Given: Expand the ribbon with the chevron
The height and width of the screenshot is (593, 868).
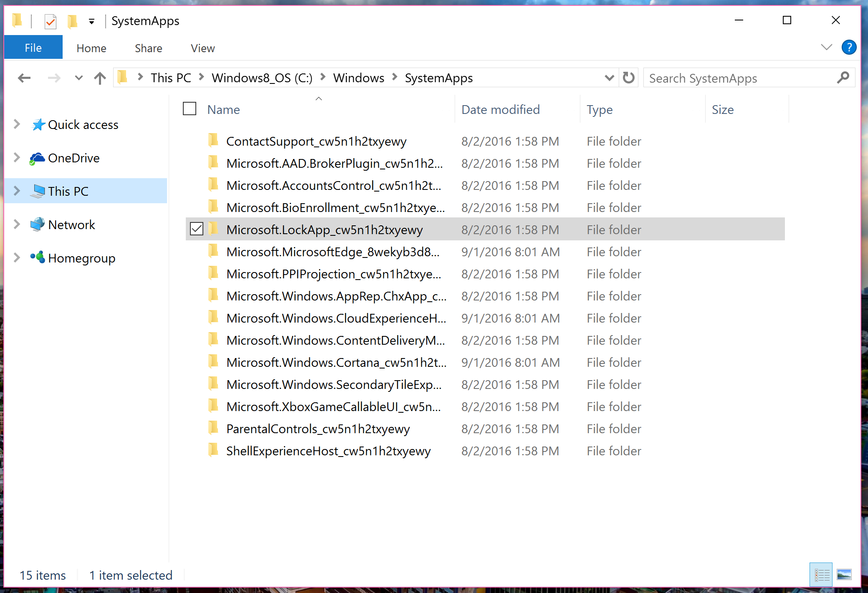Looking at the screenshot, I should click(x=826, y=47).
